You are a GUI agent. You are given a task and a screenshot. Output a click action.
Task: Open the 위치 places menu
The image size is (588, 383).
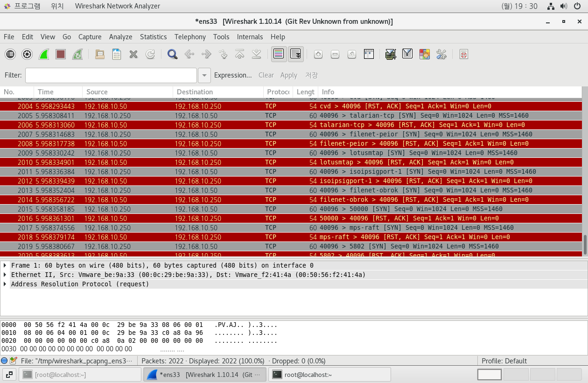tap(57, 6)
